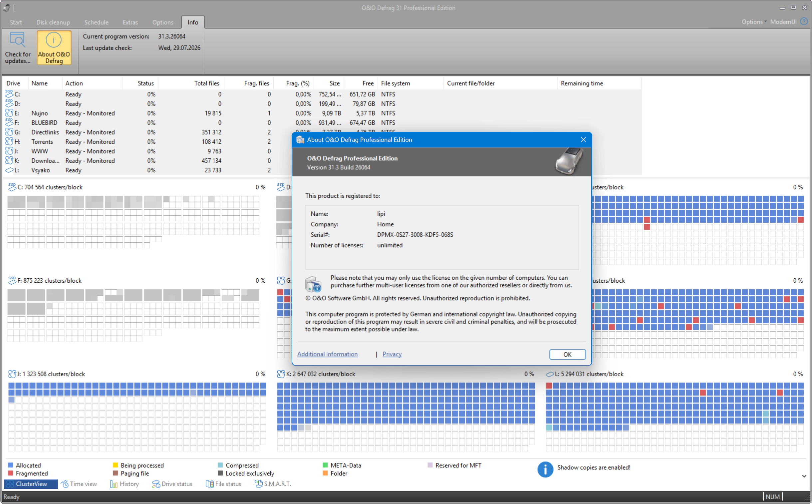This screenshot has width=812, height=504.
Task: Click the META-Data green legend swatch
Action: pyautogui.click(x=325, y=465)
